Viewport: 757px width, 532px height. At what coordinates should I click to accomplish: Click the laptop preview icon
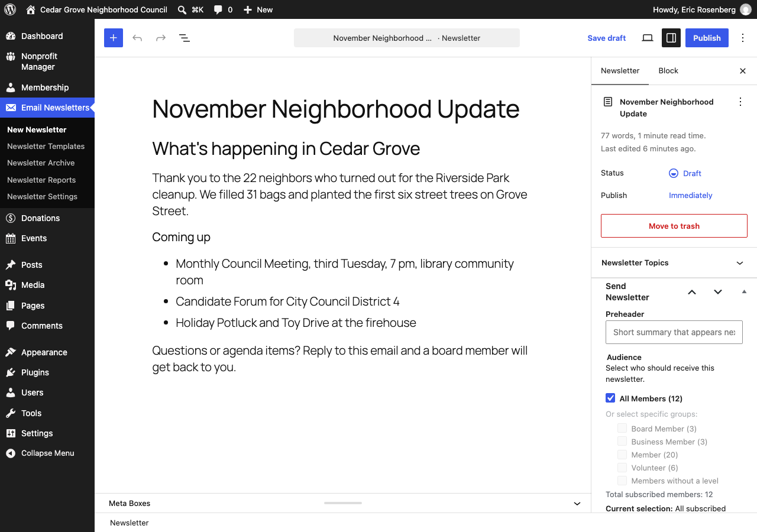tap(648, 38)
